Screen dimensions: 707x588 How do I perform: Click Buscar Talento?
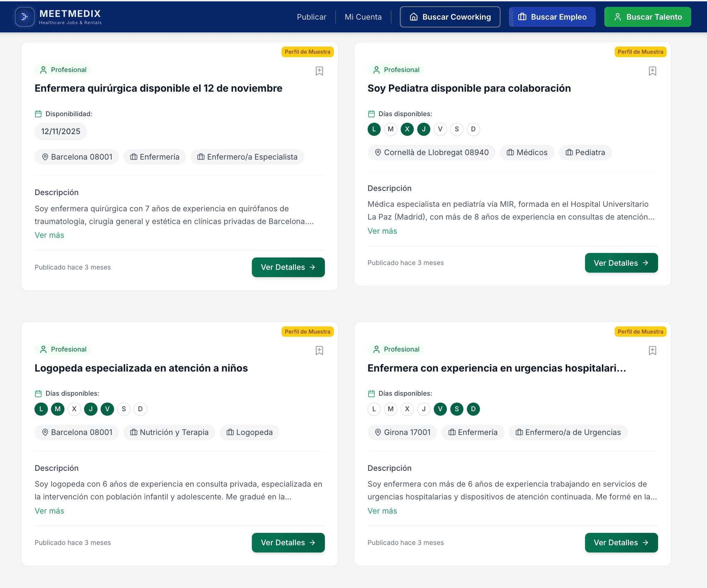click(647, 17)
